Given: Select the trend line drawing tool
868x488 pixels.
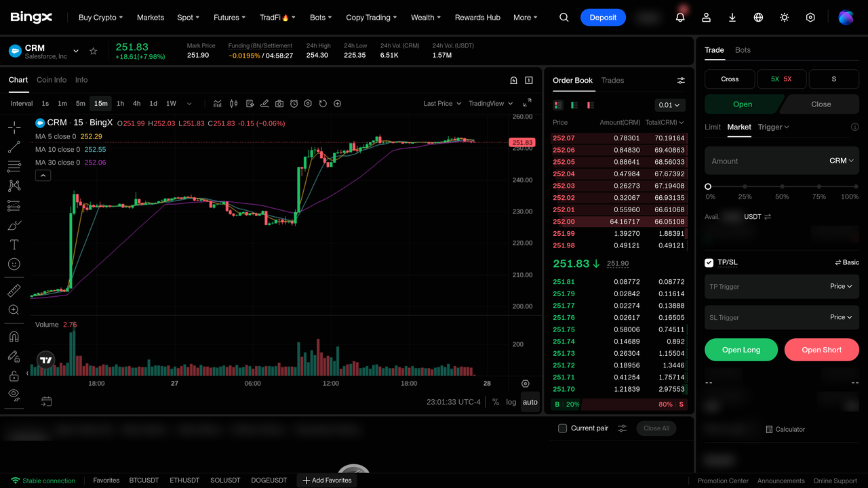Looking at the screenshot, I should (14, 147).
